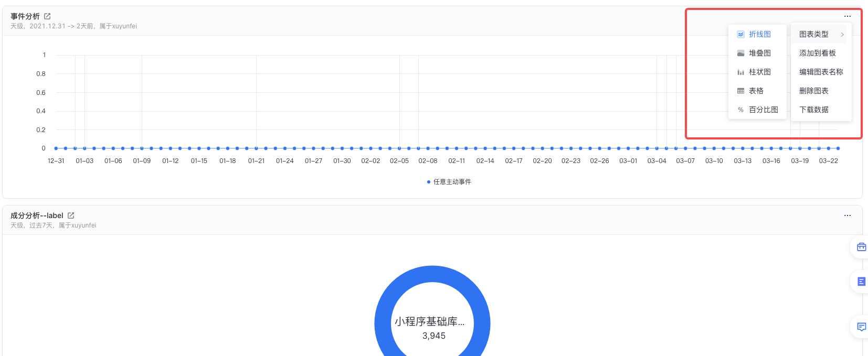
Task: Expand the 图表类型 submenu arrow
Action: 842,34
